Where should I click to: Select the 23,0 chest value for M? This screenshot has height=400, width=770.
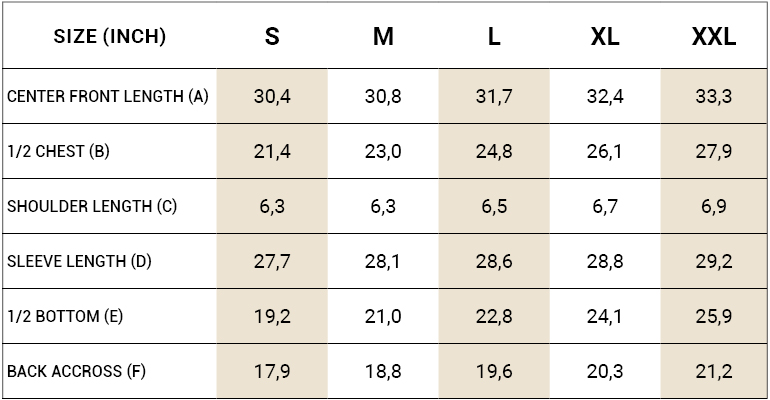(383, 152)
